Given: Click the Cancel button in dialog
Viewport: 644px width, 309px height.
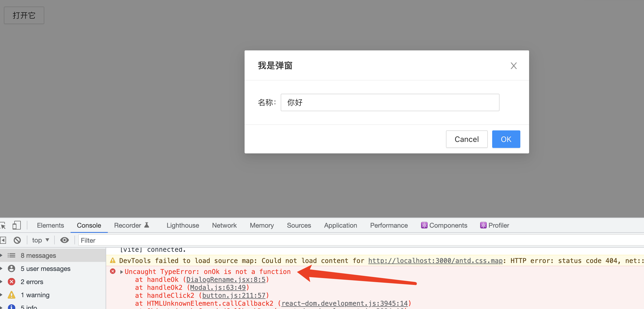Looking at the screenshot, I should pos(466,139).
